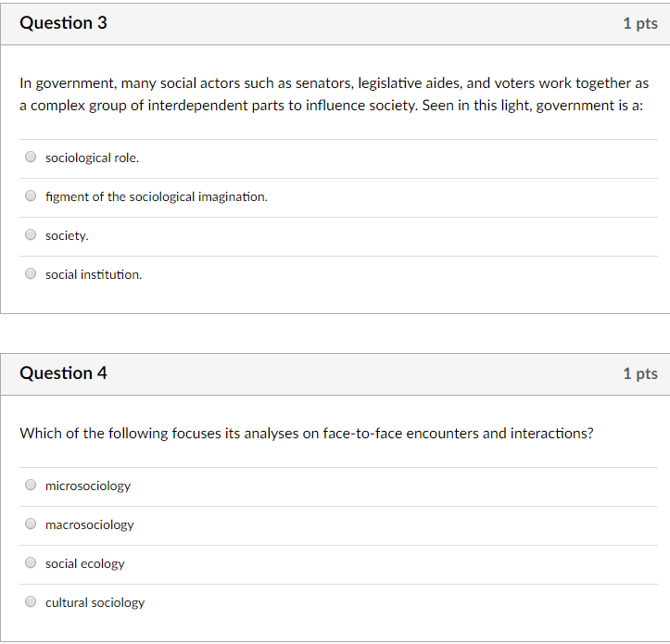Image resolution: width=670 pixels, height=644 pixels.
Task: Choose the 'figment of the sociological imagination.' radio button
Action: 31,196
